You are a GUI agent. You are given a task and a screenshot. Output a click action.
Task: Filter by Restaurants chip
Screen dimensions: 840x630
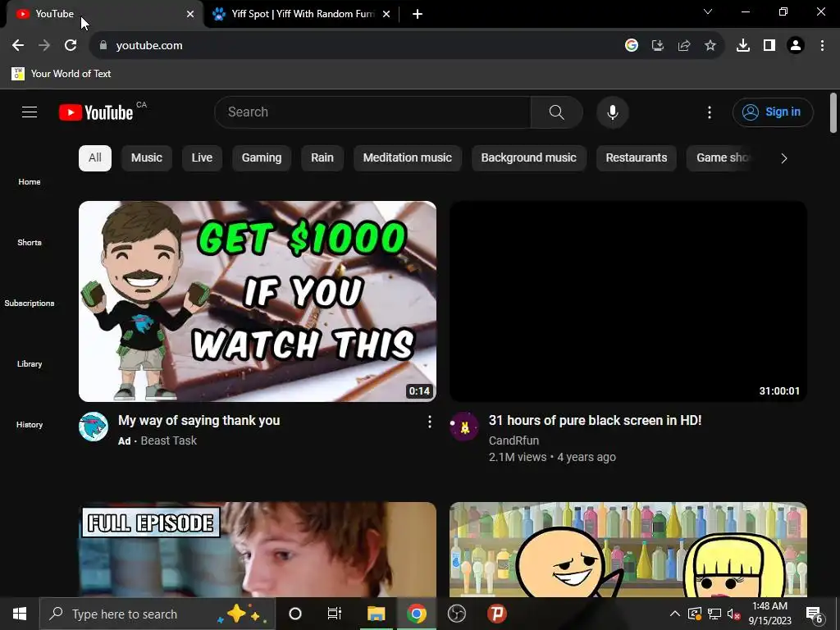637,158
